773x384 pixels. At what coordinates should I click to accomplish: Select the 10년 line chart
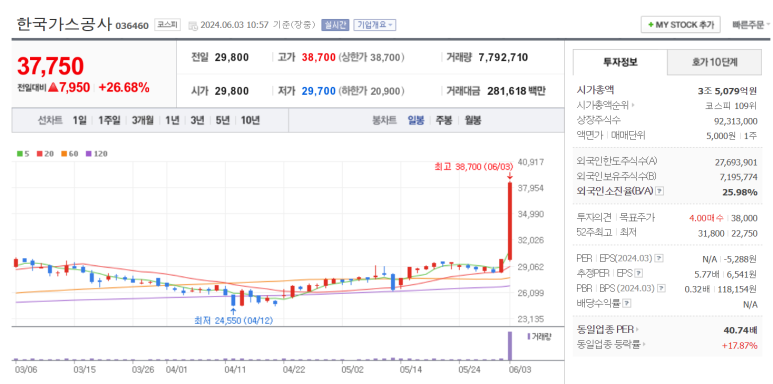[x=250, y=120]
